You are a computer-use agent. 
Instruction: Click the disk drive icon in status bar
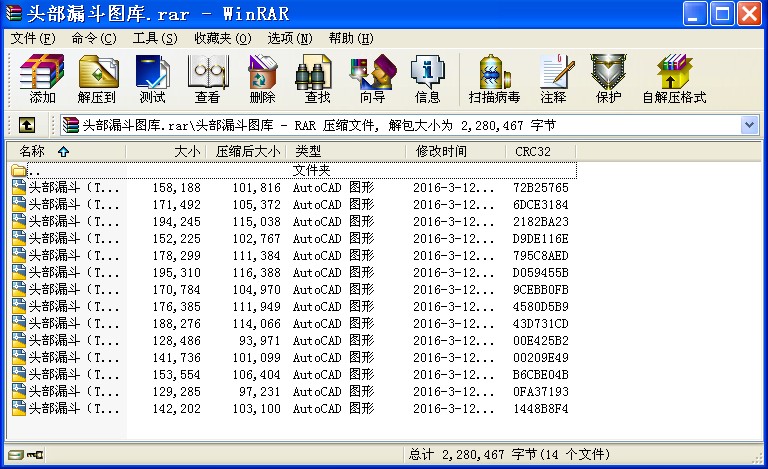pos(16,455)
